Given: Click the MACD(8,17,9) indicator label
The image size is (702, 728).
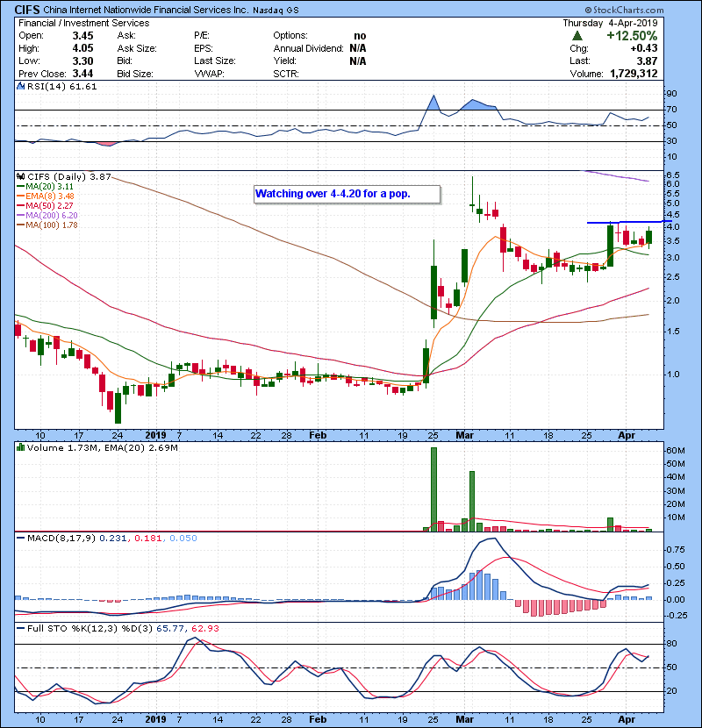Looking at the screenshot, I should coord(61,539).
